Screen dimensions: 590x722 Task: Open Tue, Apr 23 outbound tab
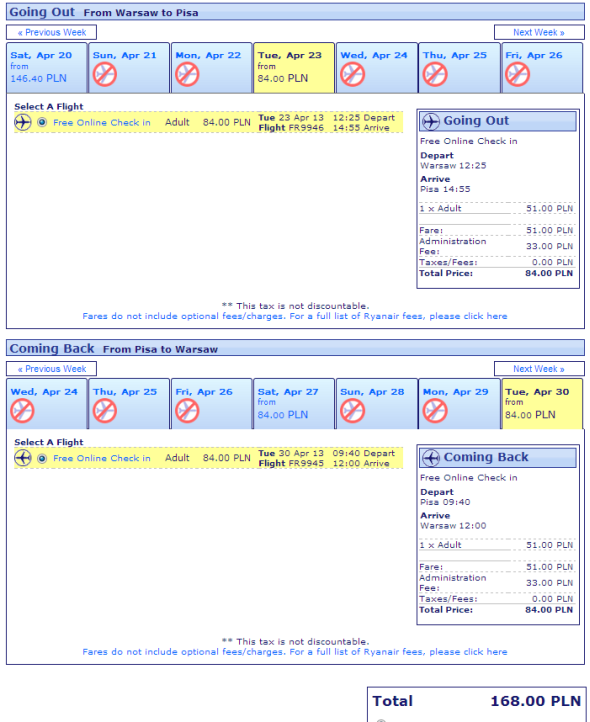point(294,68)
